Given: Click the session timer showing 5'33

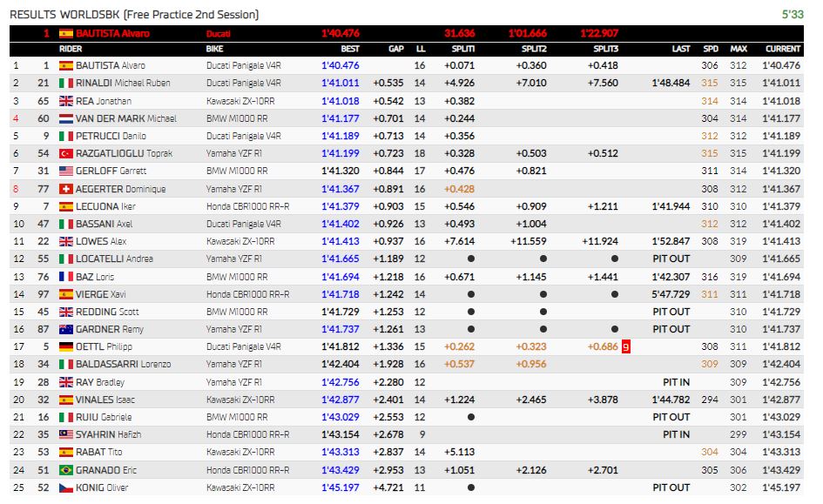Looking at the screenshot, I should (793, 14).
